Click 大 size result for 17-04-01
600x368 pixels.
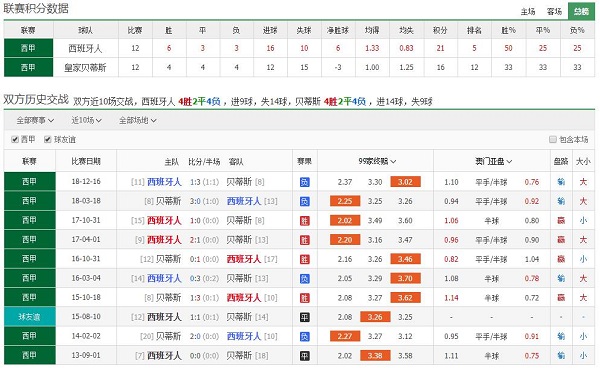pos(583,240)
